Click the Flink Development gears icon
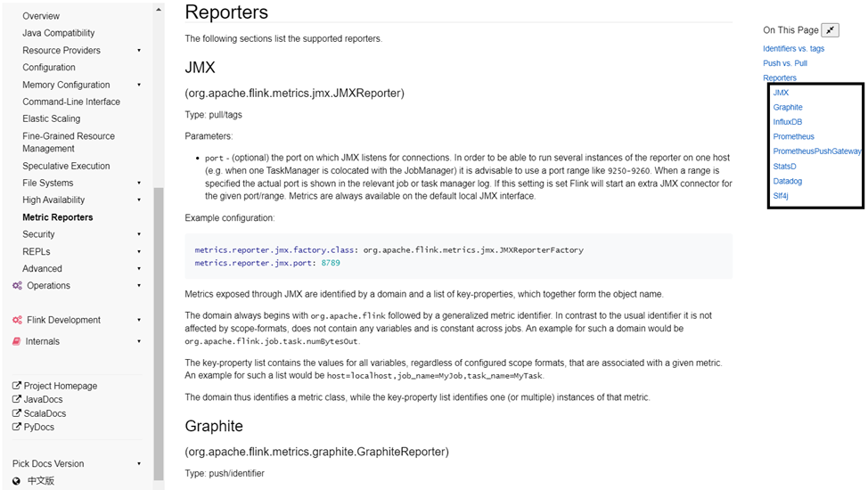Screen dimensions: 868x490 [17, 320]
